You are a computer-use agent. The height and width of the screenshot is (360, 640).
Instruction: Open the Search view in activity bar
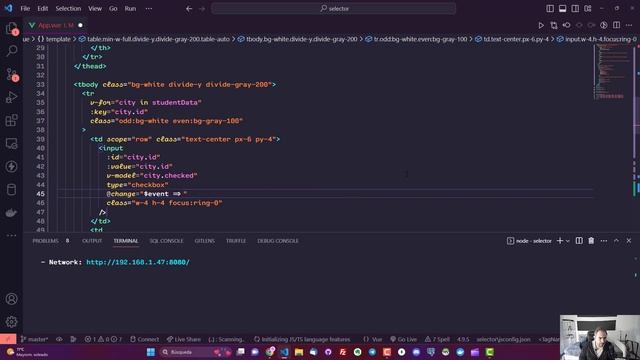(11, 51)
